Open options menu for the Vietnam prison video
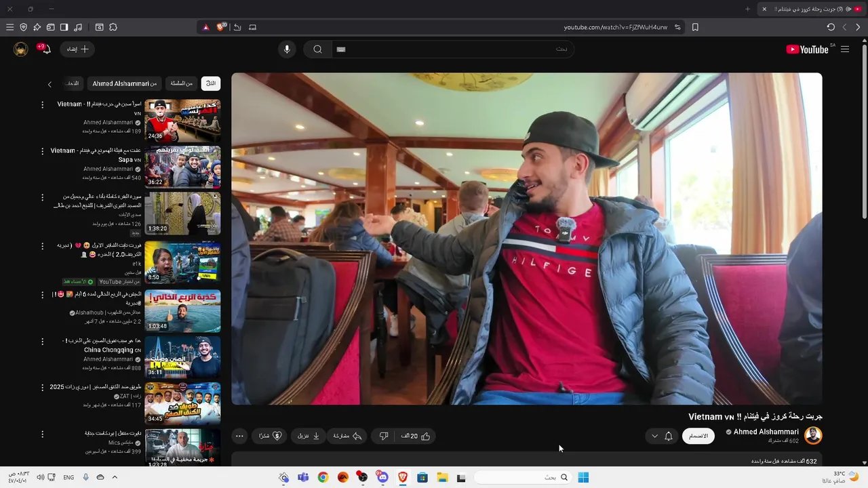The height and width of the screenshot is (488, 868). 42,105
